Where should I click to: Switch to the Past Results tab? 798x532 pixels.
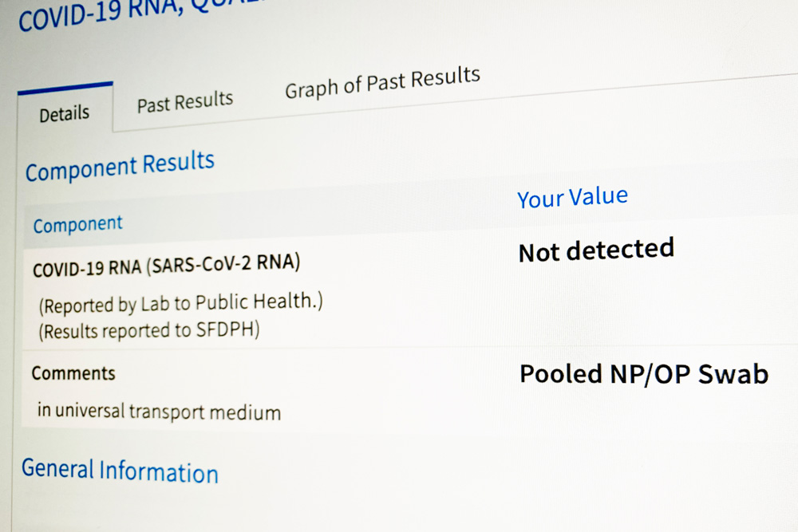[x=185, y=101]
